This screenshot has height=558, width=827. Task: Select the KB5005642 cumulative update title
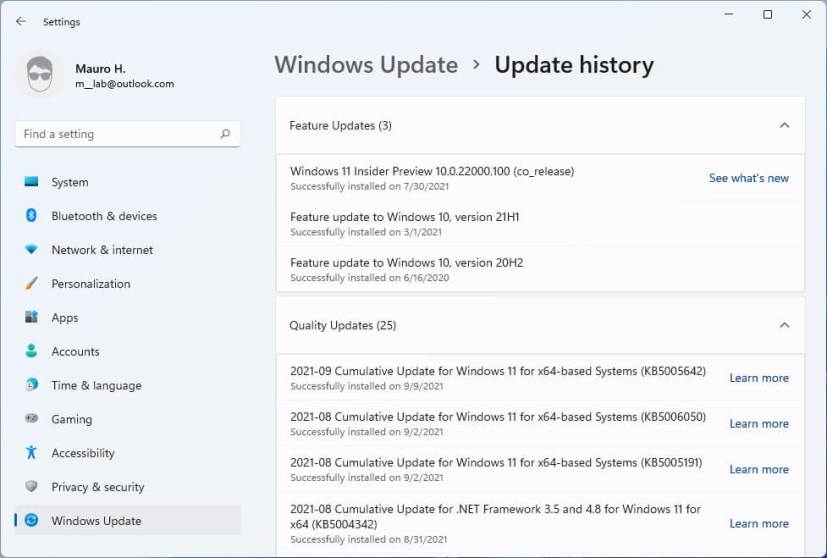point(498,371)
